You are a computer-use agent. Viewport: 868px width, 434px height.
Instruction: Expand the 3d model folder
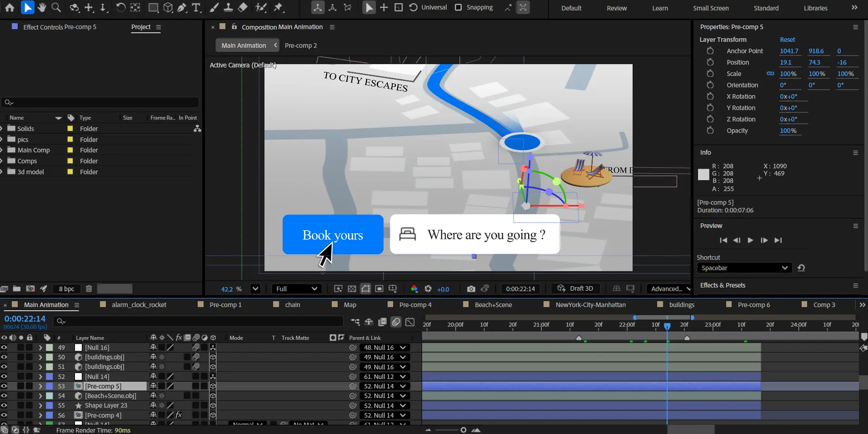(2, 172)
